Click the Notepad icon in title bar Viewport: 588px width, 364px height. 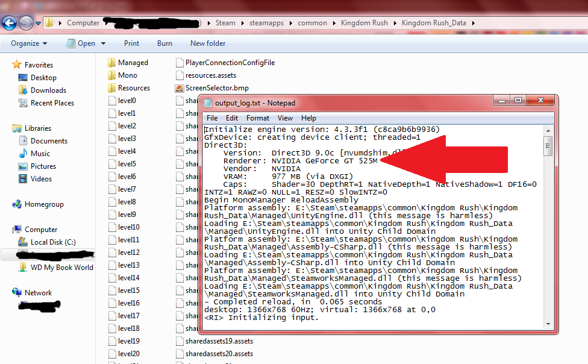(208, 103)
